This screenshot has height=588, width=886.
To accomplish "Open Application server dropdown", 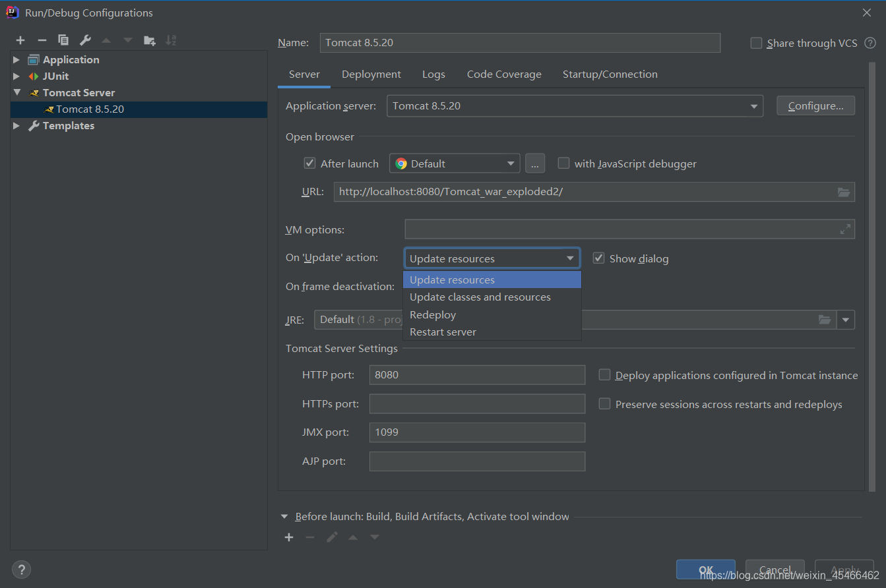I will [x=575, y=105].
